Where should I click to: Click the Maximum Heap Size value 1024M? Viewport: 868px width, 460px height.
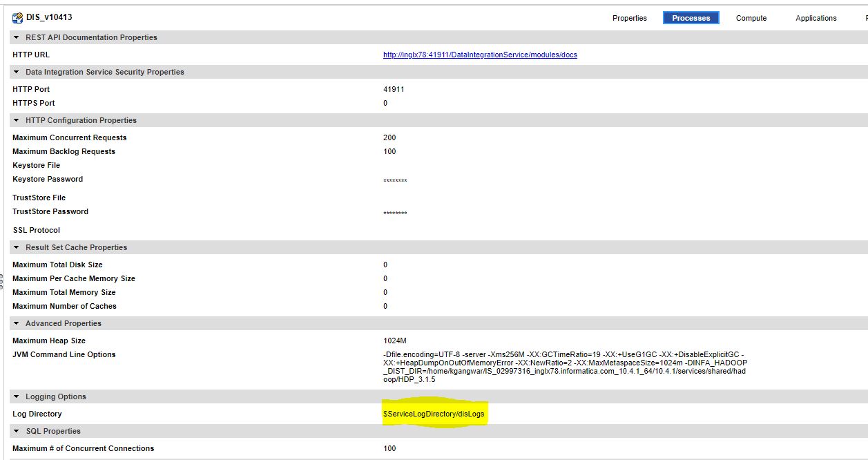[x=395, y=341]
